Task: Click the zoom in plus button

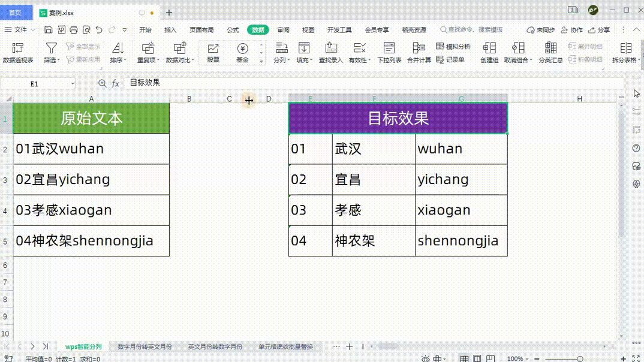Action: pos(623,359)
